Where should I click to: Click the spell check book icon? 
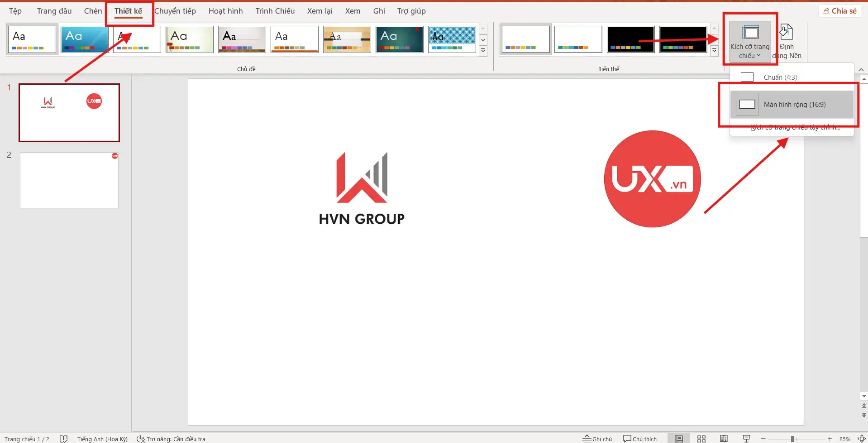click(63, 439)
